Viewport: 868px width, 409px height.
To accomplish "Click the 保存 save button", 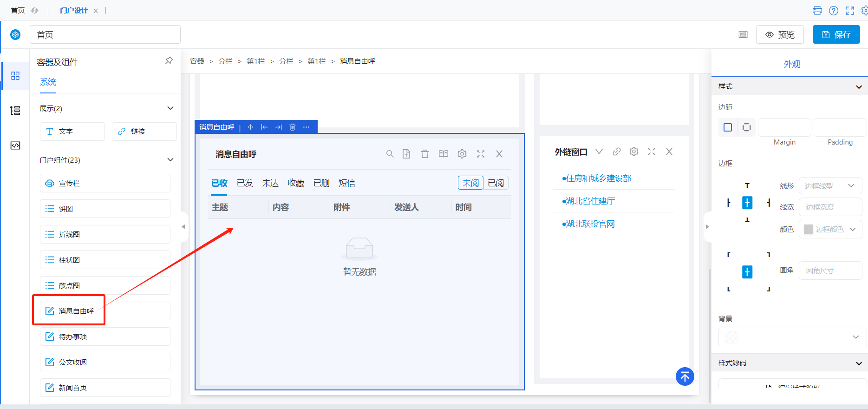I will pyautogui.click(x=836, y=34).
